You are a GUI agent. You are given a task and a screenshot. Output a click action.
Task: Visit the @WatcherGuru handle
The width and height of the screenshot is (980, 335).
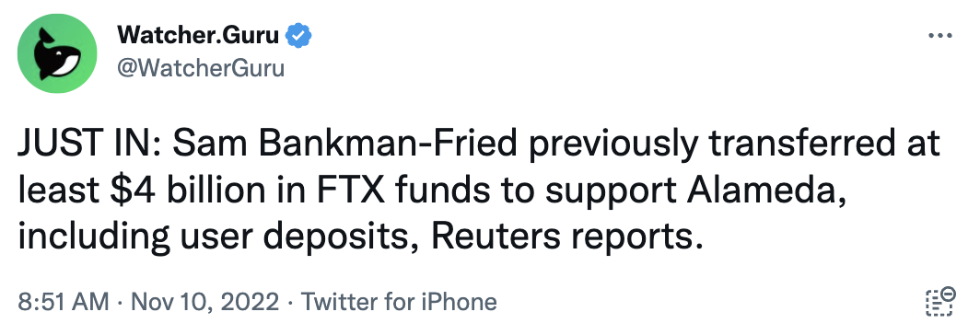(x=201, y=67)
